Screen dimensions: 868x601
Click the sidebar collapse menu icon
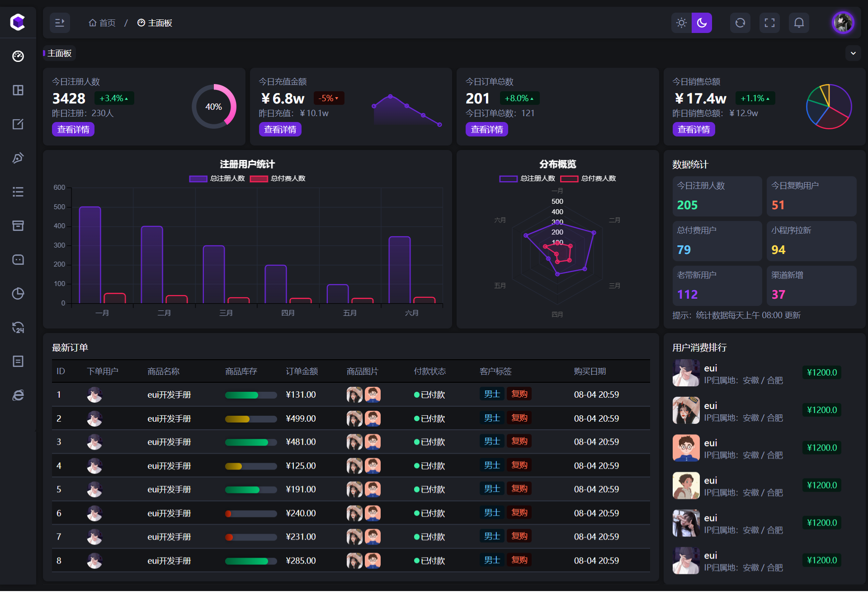(60, 23)
